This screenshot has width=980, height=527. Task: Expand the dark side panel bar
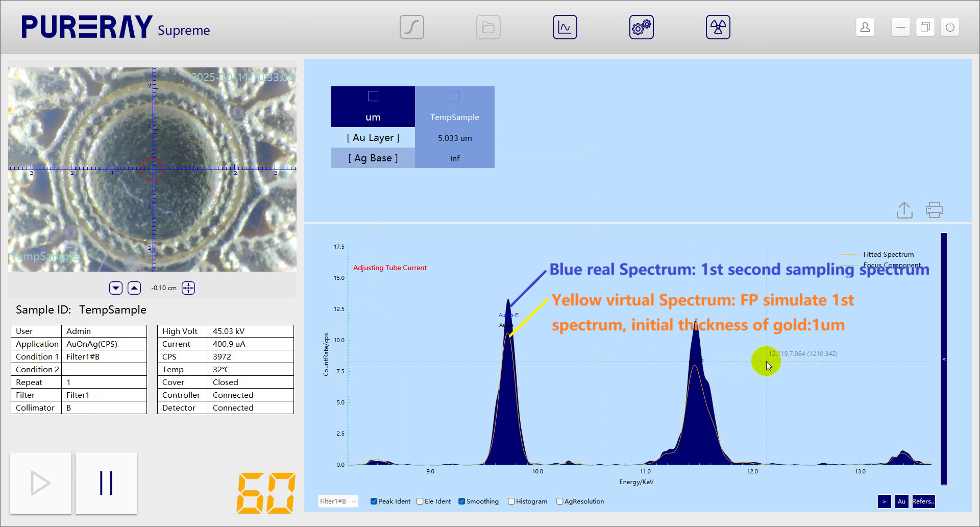944,359
